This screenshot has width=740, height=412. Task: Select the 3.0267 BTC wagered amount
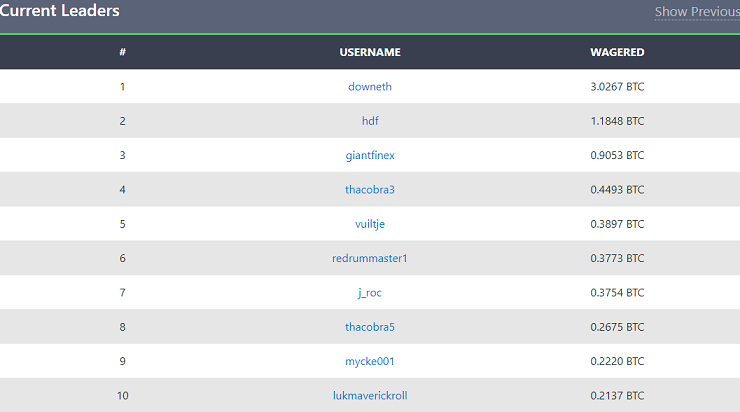pos(617,87)
